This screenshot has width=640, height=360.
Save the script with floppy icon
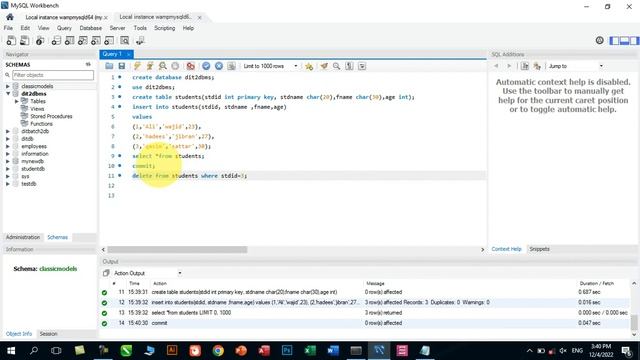[122, 66]
